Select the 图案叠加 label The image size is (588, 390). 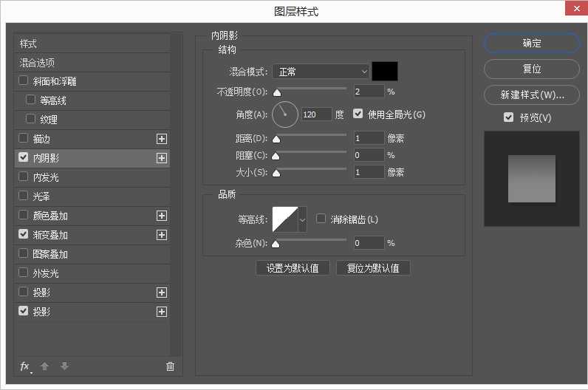pos(50,254)
